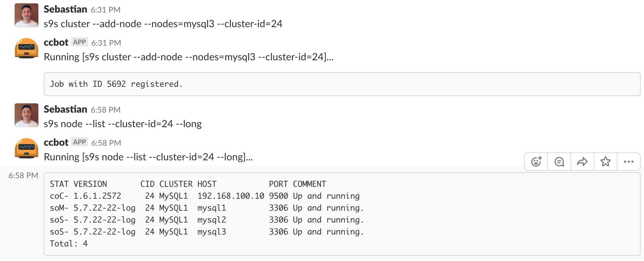Open more actions with the three dots icon
Viewport: 644px width, 261px height.
[x=628, y=162]
